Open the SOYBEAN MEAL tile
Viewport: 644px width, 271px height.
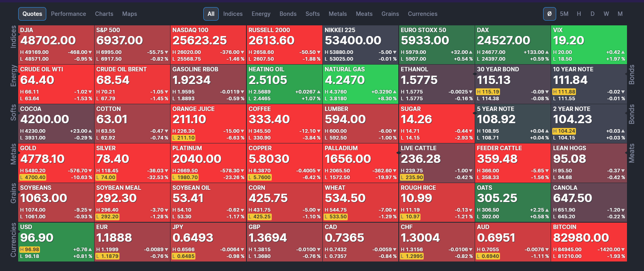point(132,202)
